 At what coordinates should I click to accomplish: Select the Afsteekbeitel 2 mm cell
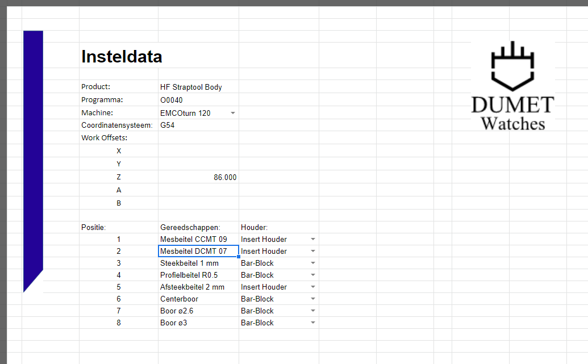coord(198,287)
